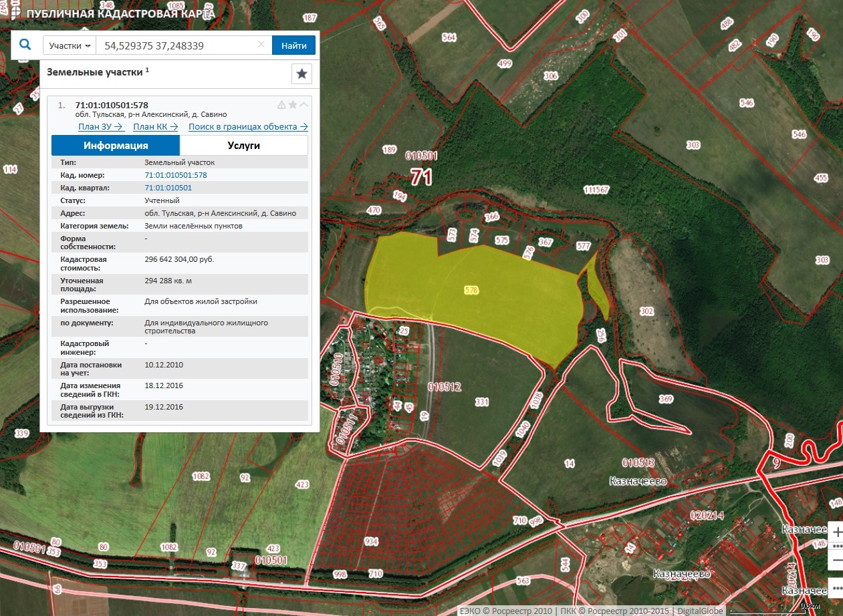Open the dots menu below zoom-out button
This screenshot has height=616, width=843.
coord(836,587)
